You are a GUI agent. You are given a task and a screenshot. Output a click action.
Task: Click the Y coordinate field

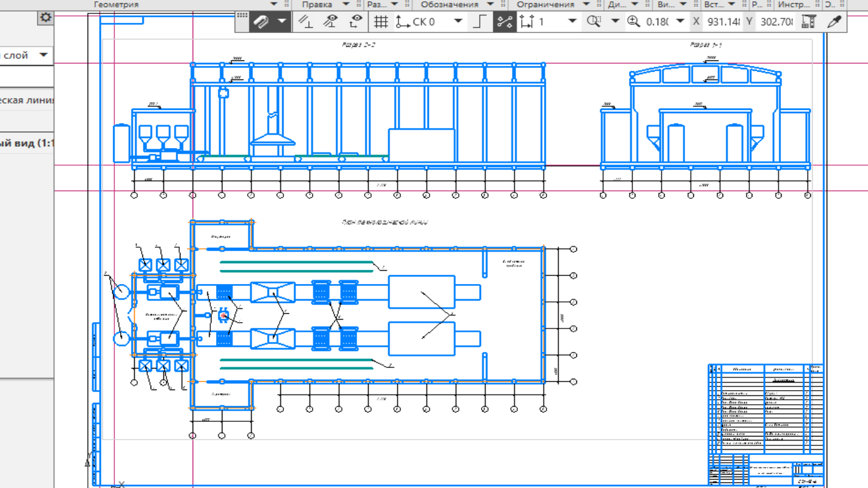[x=776, y=22]
